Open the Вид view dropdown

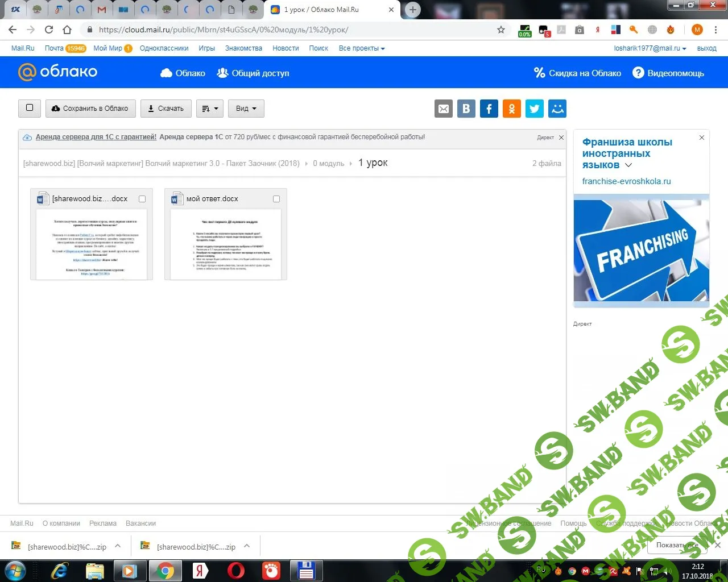(x=246, y=109)
